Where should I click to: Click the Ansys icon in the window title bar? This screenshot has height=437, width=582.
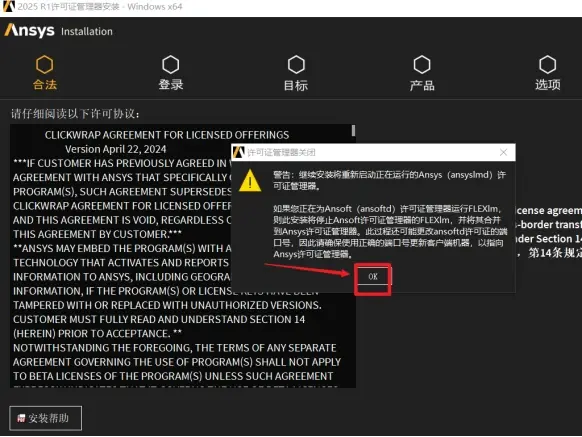point(9,6)
